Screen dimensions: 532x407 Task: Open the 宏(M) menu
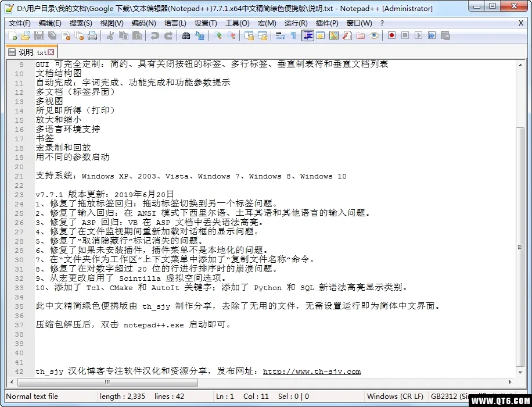pyautogui.click(x=267, y=23)
